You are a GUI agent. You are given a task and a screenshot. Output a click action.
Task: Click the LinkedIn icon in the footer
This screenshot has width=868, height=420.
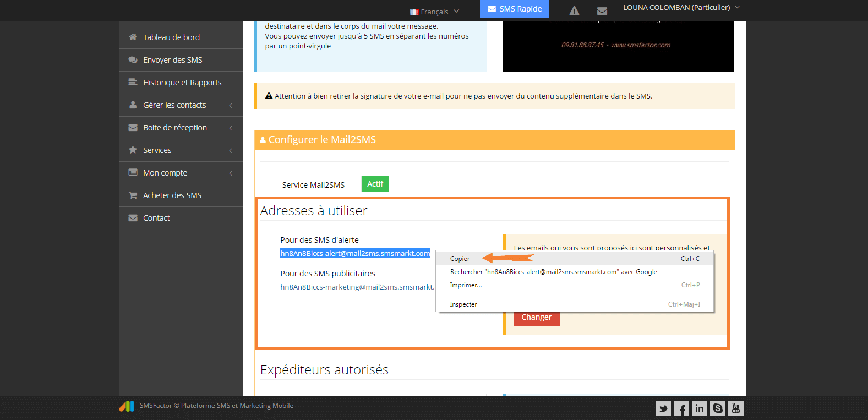tap(700, 408)
